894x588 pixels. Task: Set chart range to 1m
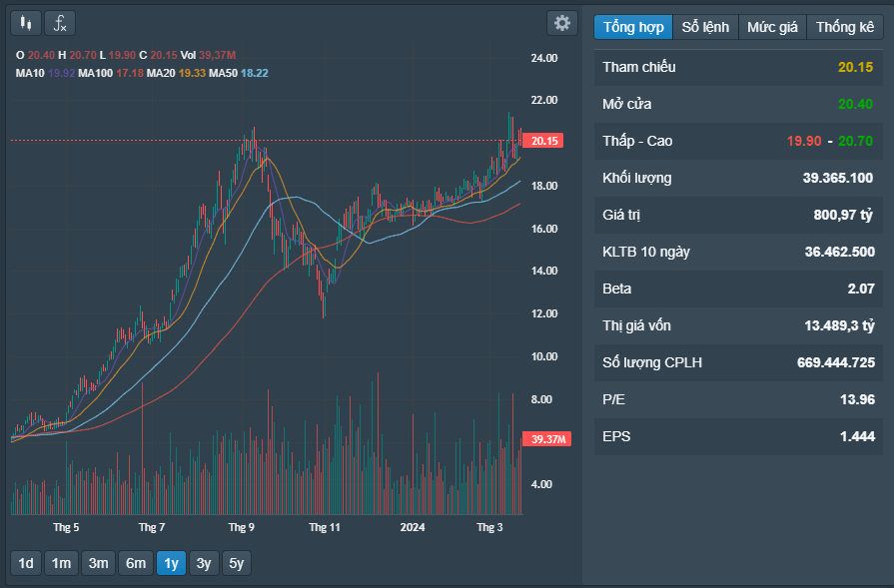61,563
